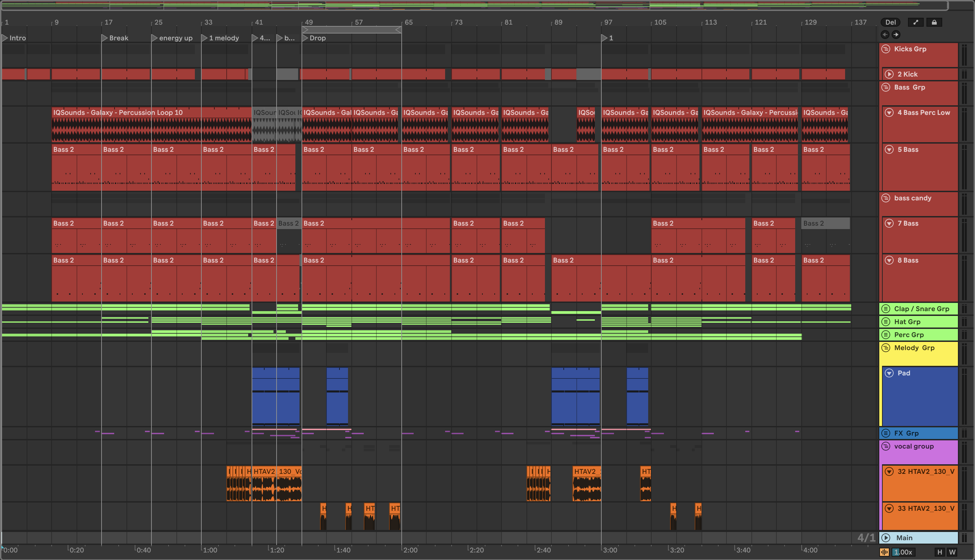Collapse the Pad track
Image resolution: width=975 pixels, height=560 pixels.
[889, 373]
